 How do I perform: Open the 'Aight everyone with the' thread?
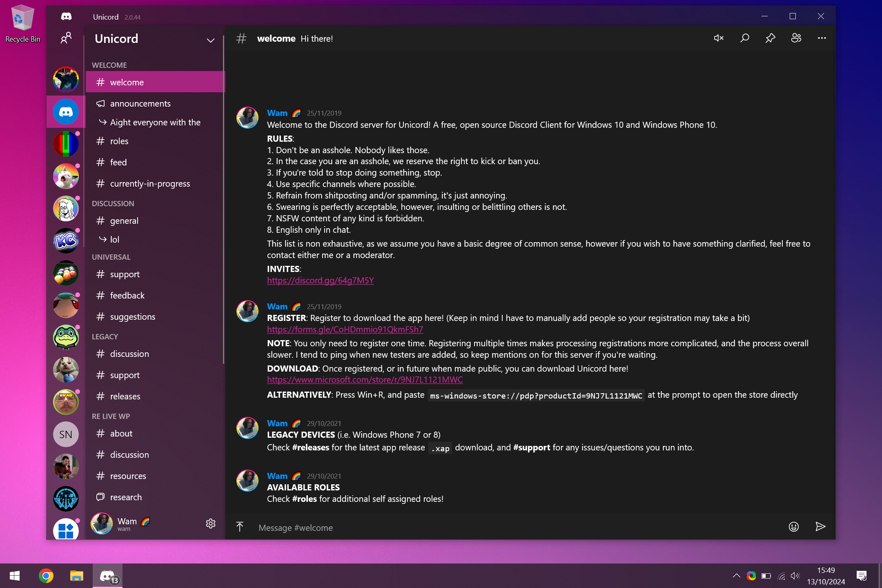[x=155, y=122]
